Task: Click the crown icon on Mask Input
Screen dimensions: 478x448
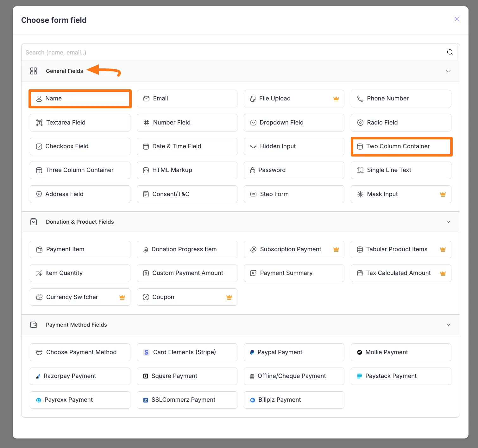Action: pyautogui.click(x=443, y=194)
